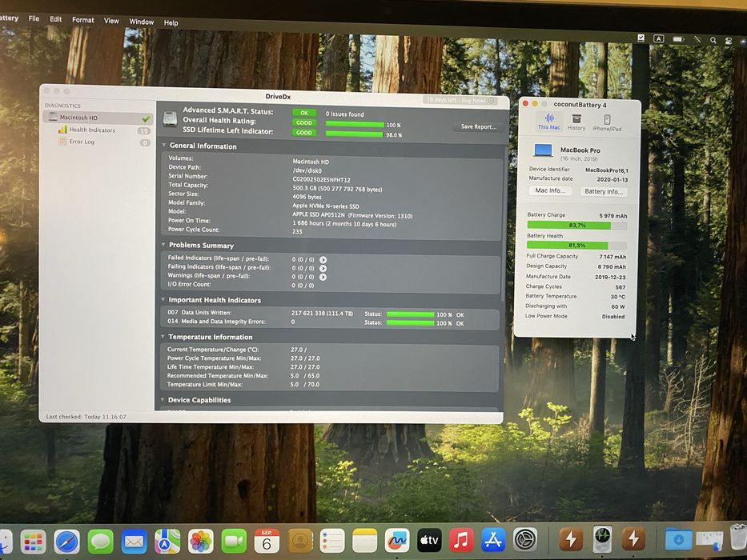This screenshot has width=747, height=560.
Task: Open the Edit menu
Action: (x=56, y=19)
